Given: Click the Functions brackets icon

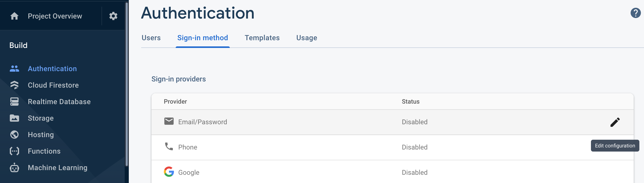Looking at the screenshot, I should pyautogui.click(x=14, y=151).
